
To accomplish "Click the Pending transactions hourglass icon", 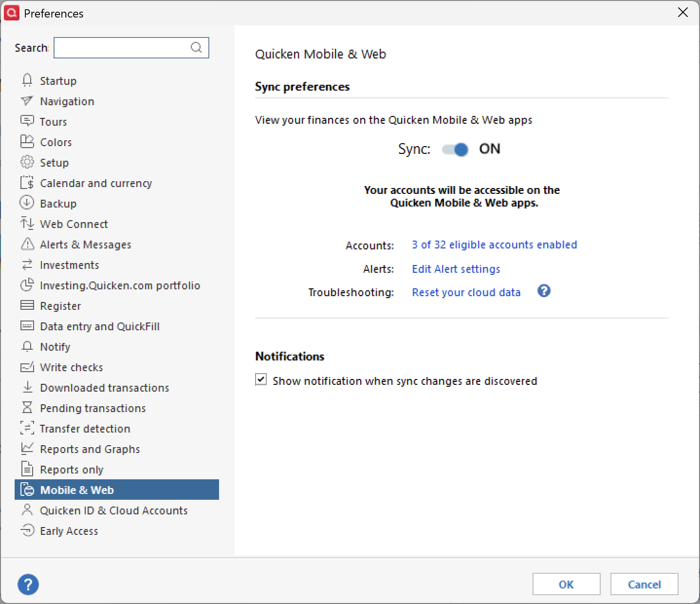I will point(27,408).
